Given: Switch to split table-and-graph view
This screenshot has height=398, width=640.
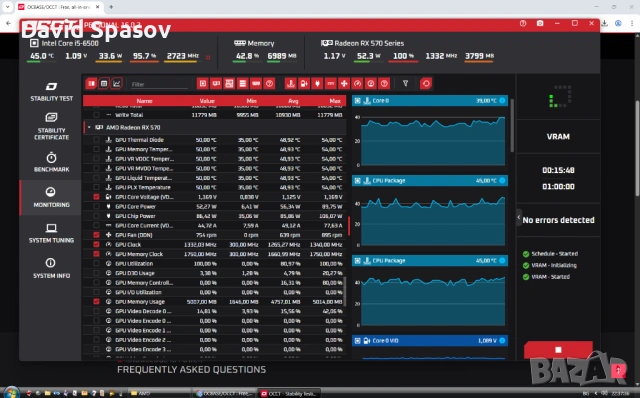Looking at the screenshot, I should point(91,84).
